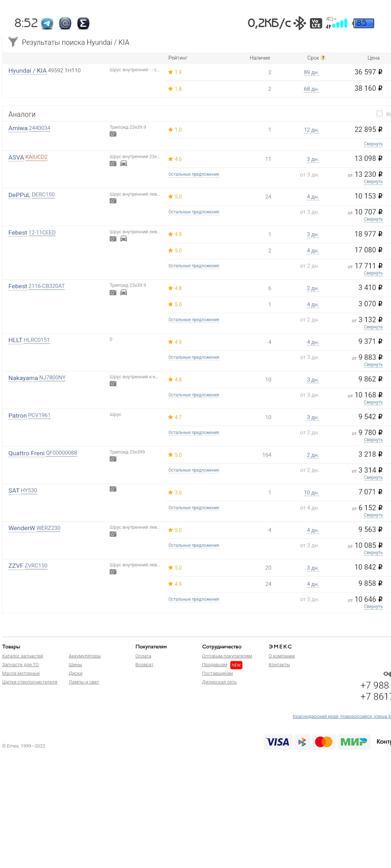Click the filter funnel icon

click(x=13, y=42)
